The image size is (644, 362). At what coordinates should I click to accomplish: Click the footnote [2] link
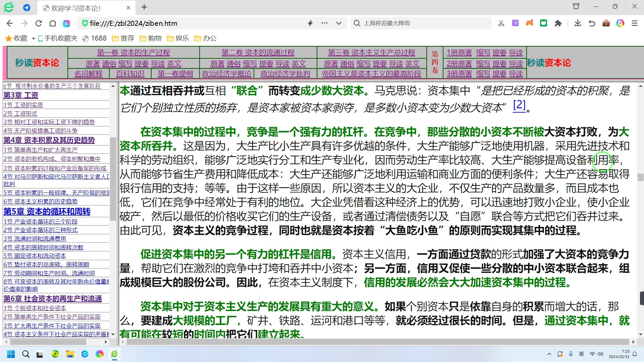[x=519, y=105]
